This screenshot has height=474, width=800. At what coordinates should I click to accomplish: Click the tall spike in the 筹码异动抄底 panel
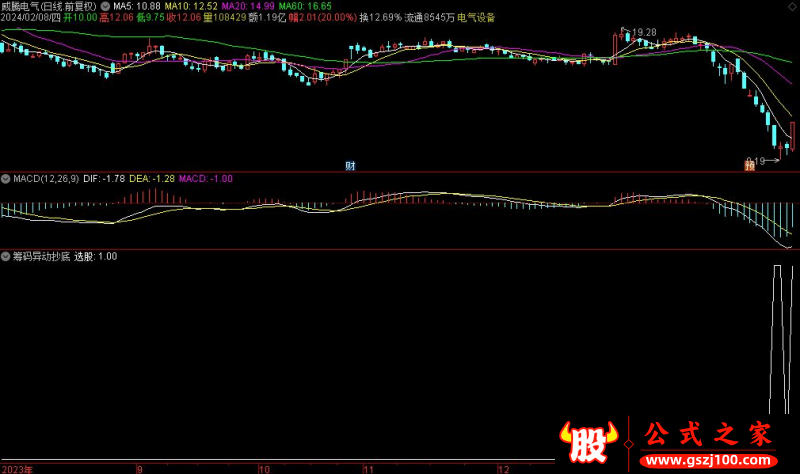click(x=776, y=340)
